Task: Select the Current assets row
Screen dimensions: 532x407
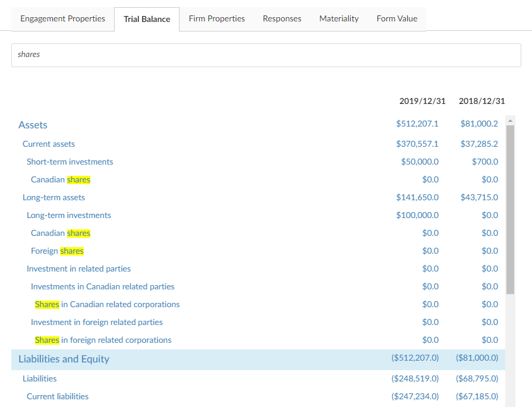Action: (x=49, y=144)
